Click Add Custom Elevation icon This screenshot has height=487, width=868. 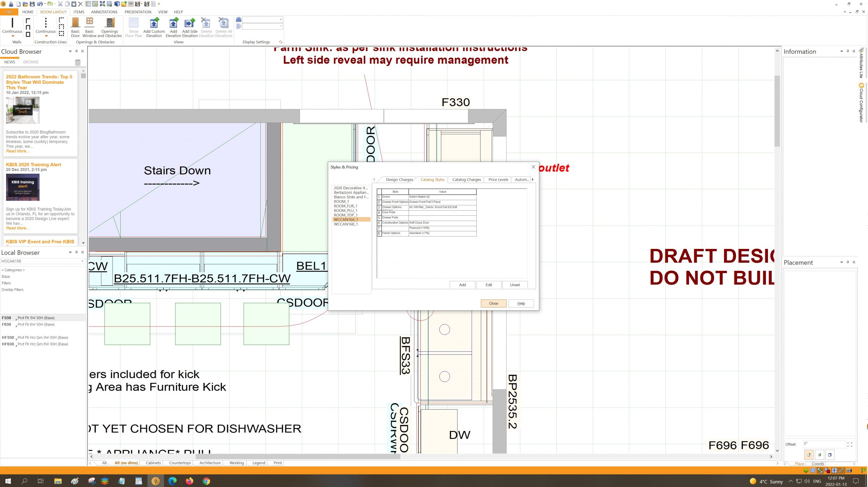coord(154,23)
